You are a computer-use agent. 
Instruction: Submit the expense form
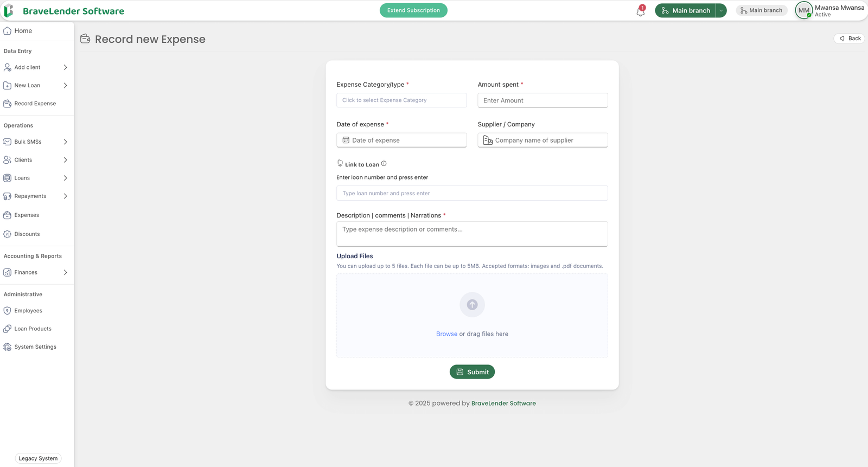(472, 372)
